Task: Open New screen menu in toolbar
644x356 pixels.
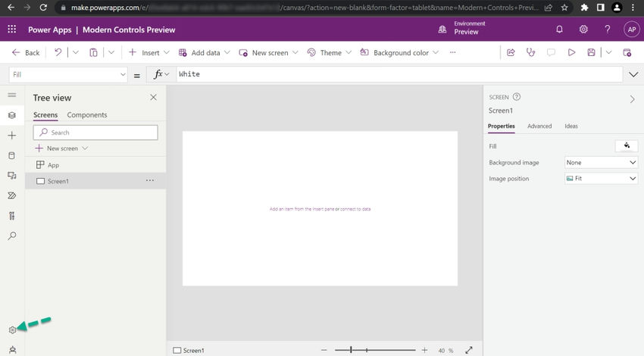Action: [268, 52]
